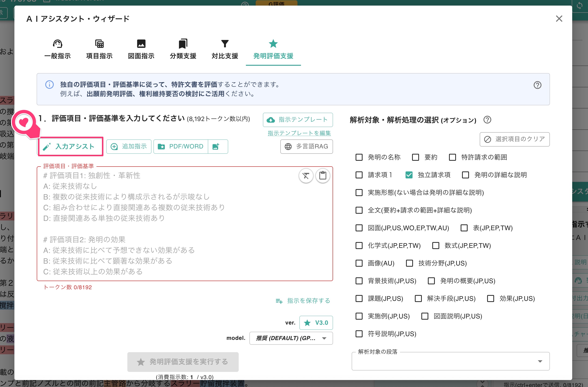Click the add image icon next to PDF/WORD
This screenshot has height=387, width=588.
[x=218, y=146]
